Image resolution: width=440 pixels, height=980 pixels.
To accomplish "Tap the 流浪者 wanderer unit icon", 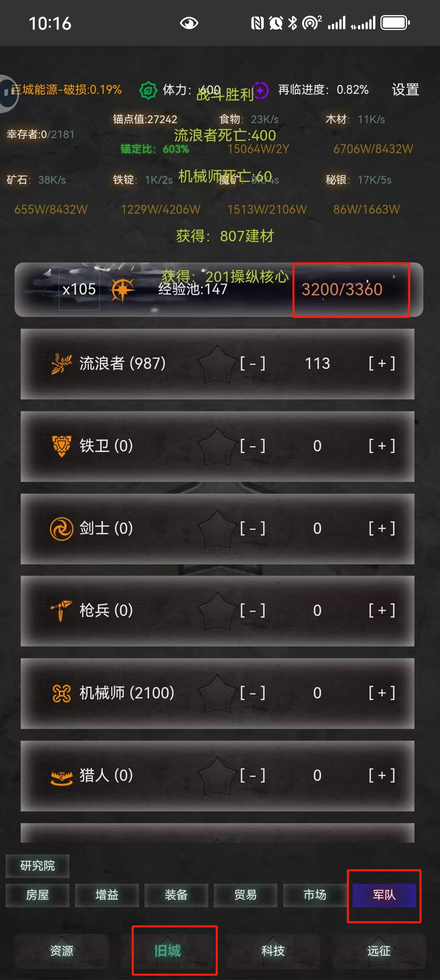I will pos(61,364).
